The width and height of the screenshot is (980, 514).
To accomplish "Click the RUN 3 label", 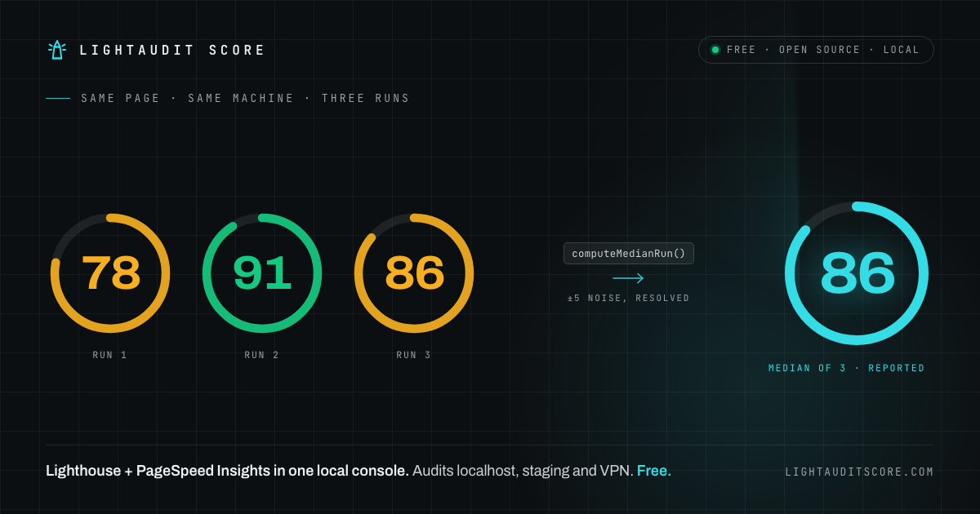I will point(414,355).
